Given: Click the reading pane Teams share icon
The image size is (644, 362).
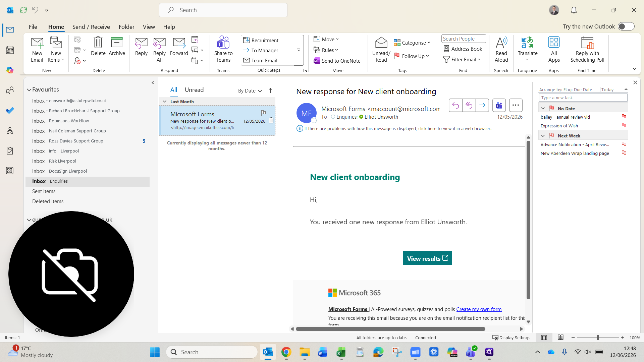Looking at the screenshot, I should click(499, 105).
